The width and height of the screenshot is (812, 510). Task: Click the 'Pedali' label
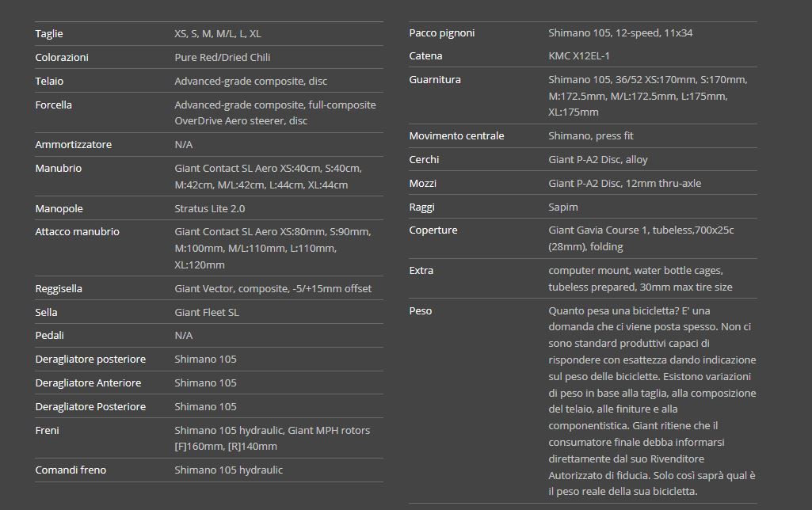49,336
